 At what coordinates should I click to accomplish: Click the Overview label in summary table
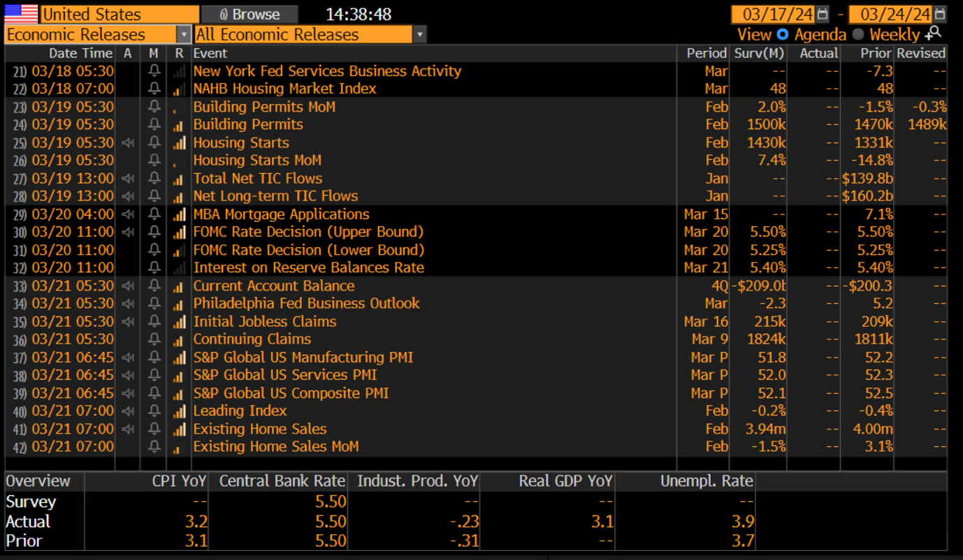click(38, 481)
